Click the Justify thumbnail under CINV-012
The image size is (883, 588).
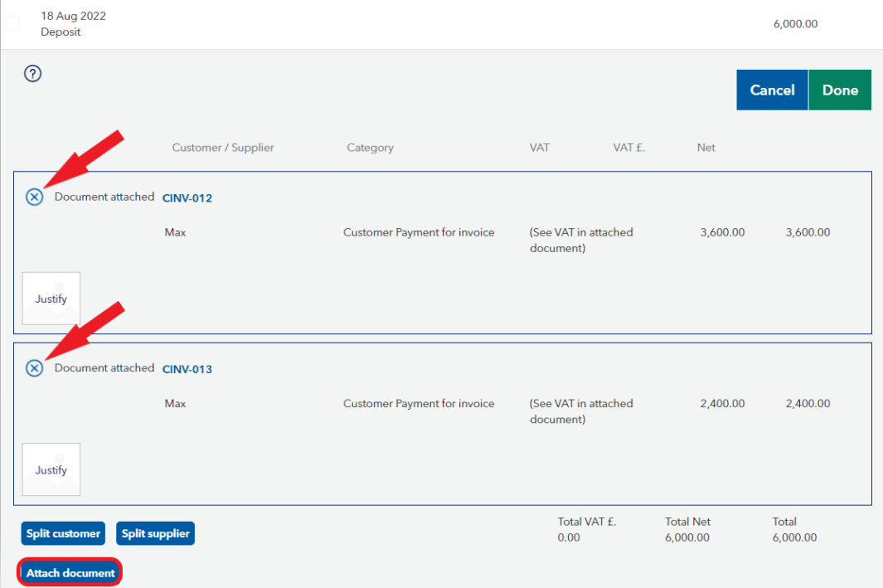[51, 299]
